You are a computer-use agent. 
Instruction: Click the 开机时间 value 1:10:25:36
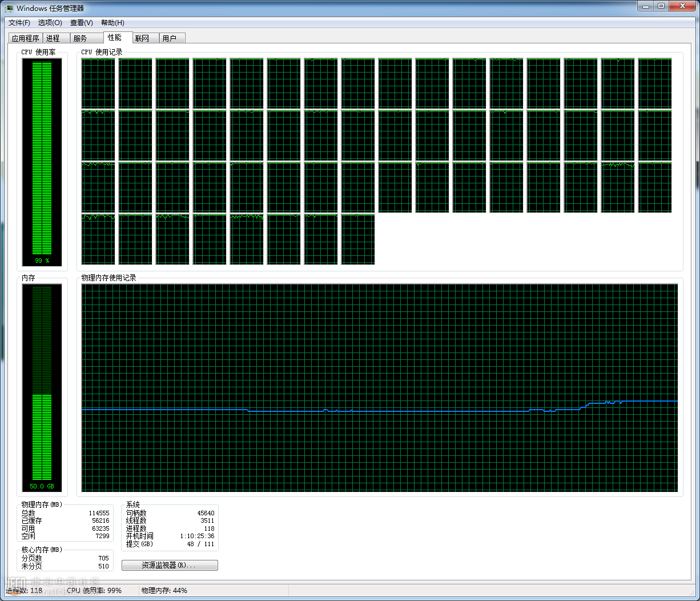coord(197,536)
